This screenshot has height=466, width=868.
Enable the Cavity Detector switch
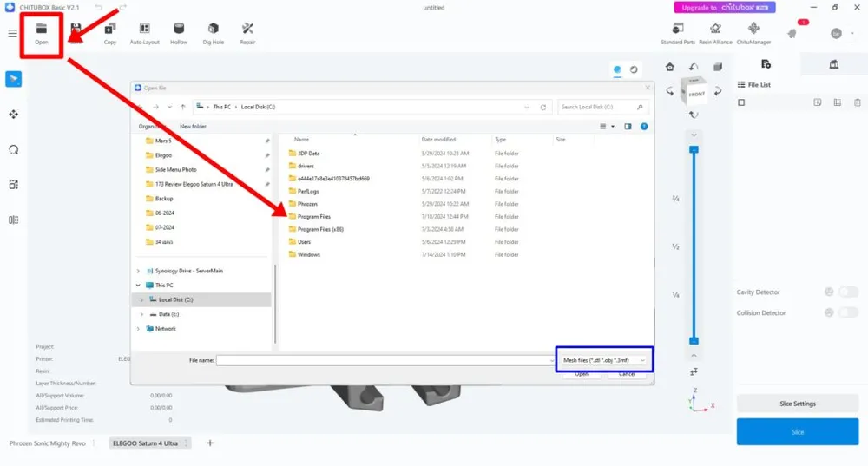(x=847, y=292)
